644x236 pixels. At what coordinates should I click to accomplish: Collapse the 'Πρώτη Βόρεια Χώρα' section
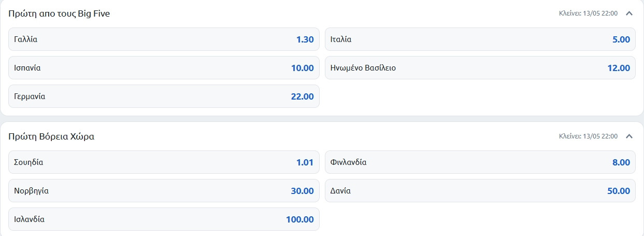tap(629, 136)
